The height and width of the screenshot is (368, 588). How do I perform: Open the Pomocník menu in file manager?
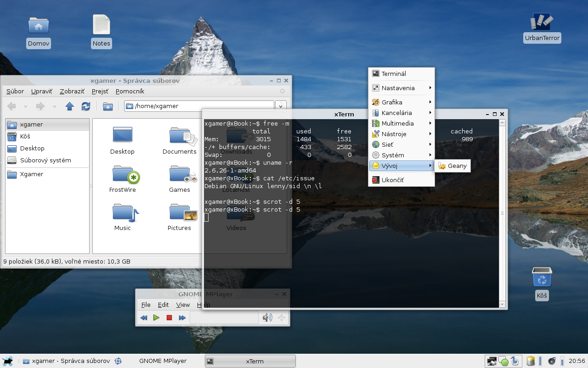pyautogui.click(x=130, y=91)
